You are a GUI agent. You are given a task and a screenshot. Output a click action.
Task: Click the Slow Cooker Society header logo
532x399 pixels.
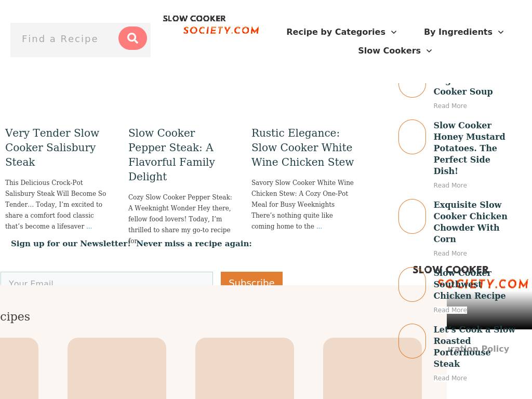pos(211,25)
